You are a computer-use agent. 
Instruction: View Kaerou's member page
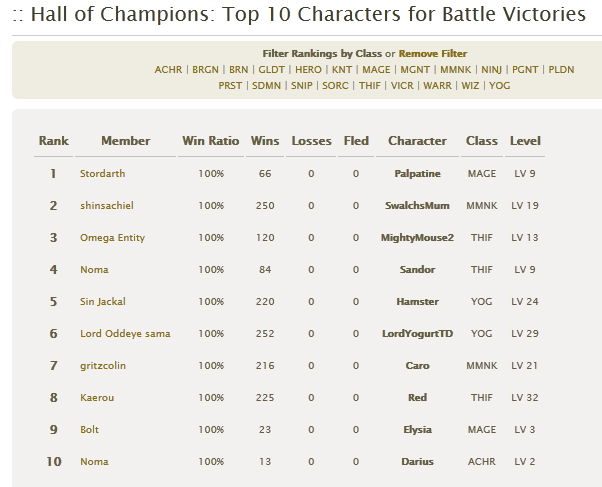point(97,398)
